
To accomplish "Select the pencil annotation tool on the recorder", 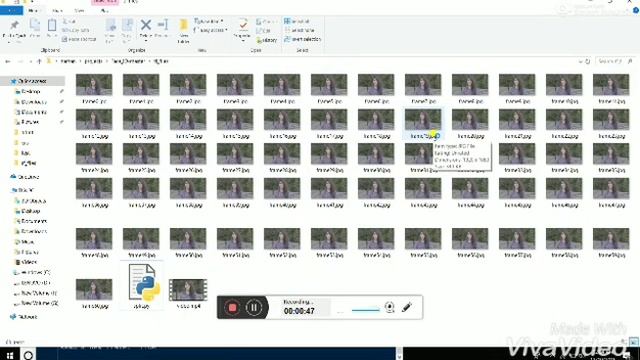I will (x=407, y=307).
